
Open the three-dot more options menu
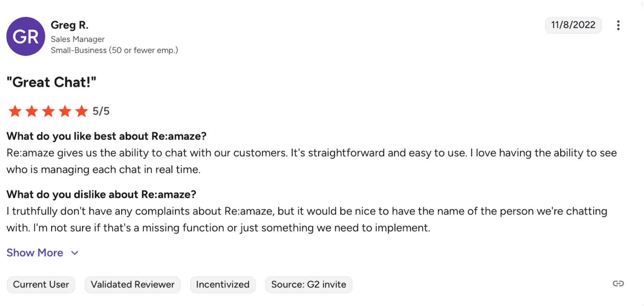618,25
